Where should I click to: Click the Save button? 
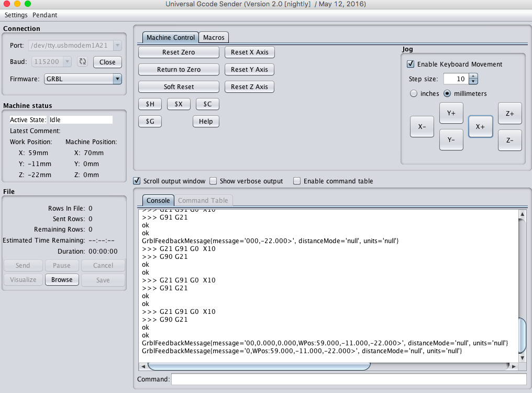(103, 280)
